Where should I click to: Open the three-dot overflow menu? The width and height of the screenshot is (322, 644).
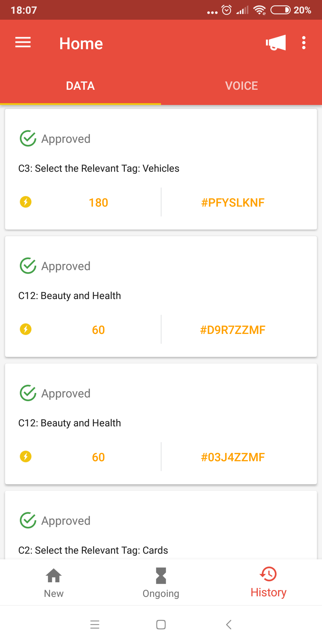[304, 43]
